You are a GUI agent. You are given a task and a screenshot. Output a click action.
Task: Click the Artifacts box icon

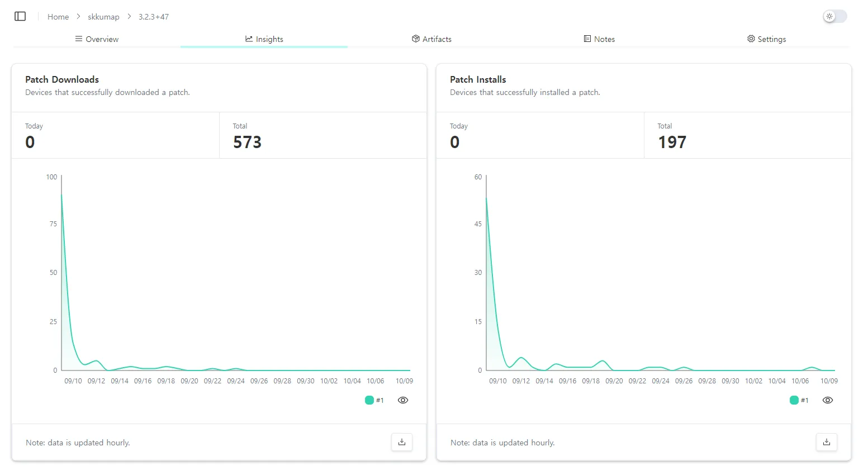tap(415, 39)
